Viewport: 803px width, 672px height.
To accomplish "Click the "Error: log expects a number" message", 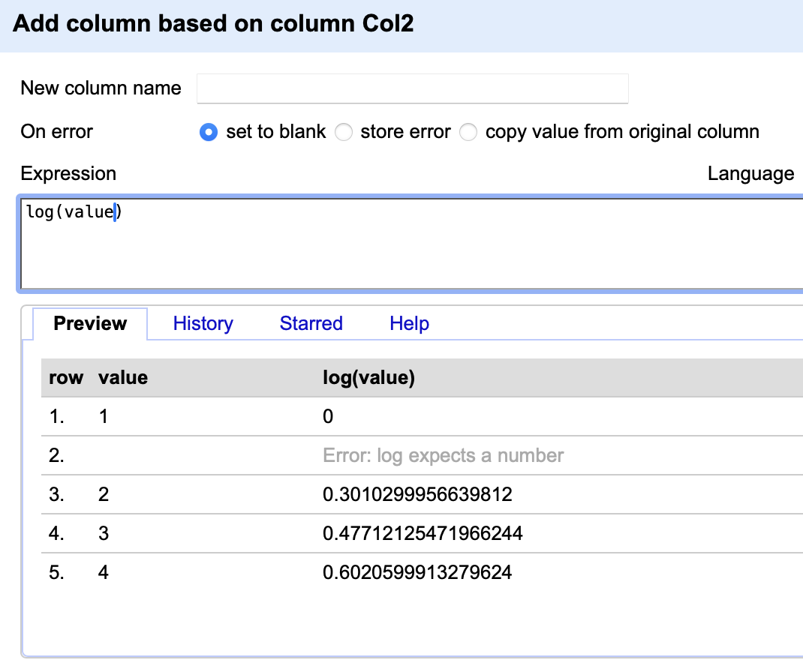I will coord(443,455).
